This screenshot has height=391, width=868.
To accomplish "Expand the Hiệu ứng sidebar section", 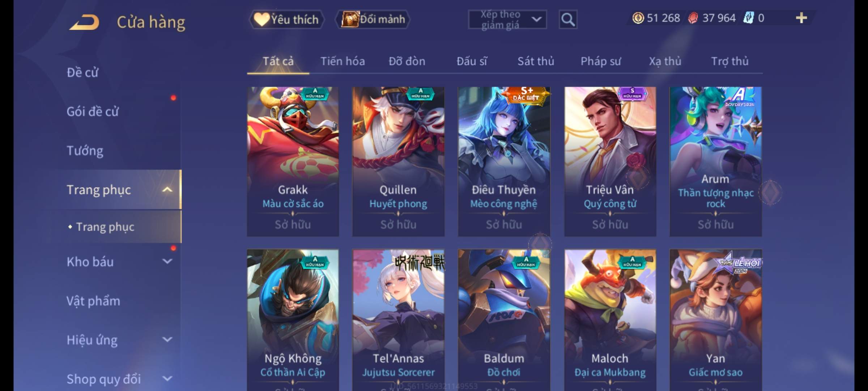I will pos(167,340).
